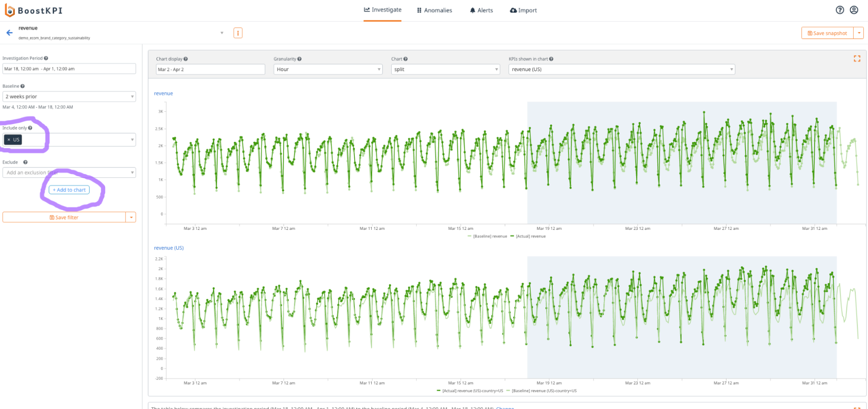Click the BoostKPI logo icon

(x=10, y=10)
